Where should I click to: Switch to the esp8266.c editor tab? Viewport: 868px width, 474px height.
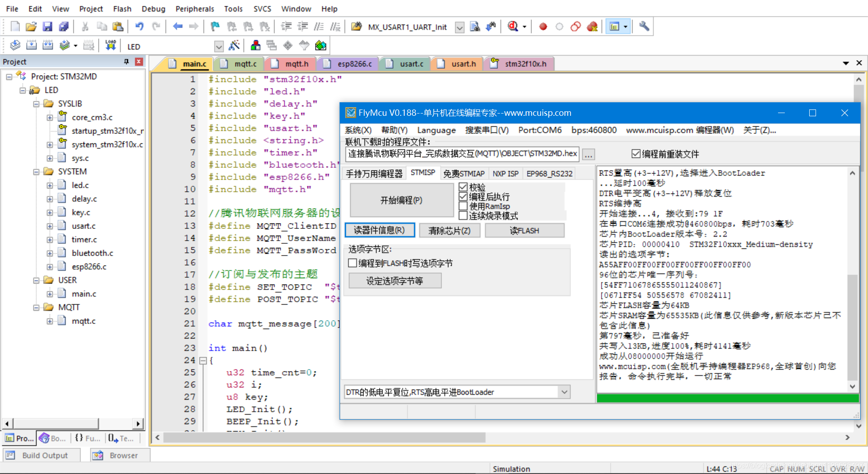(x=354, y=64)
